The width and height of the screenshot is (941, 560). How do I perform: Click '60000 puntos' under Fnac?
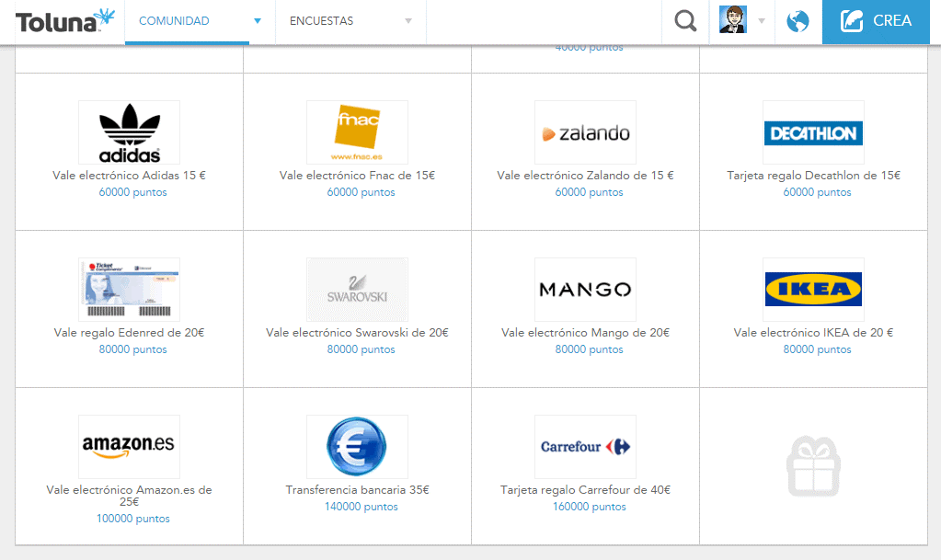pyautogui.click(x=361, y=192)
